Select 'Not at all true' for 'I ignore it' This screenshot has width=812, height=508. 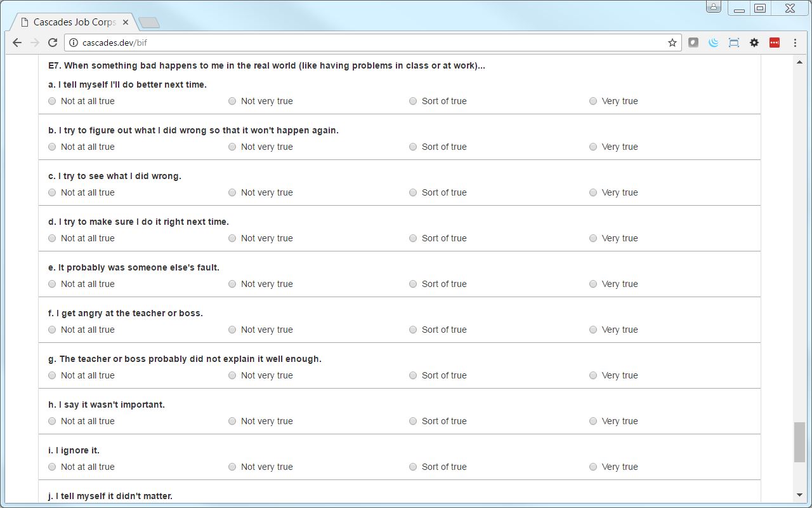52,467
